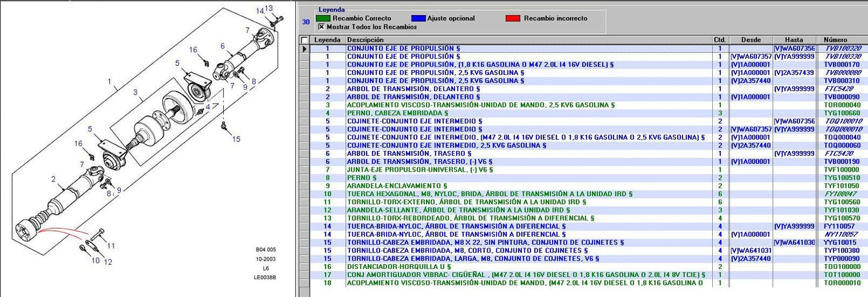The image size is (868, 297).
Task: Click the red Recambio incorrecto swatch
Action: click(511, 18)
